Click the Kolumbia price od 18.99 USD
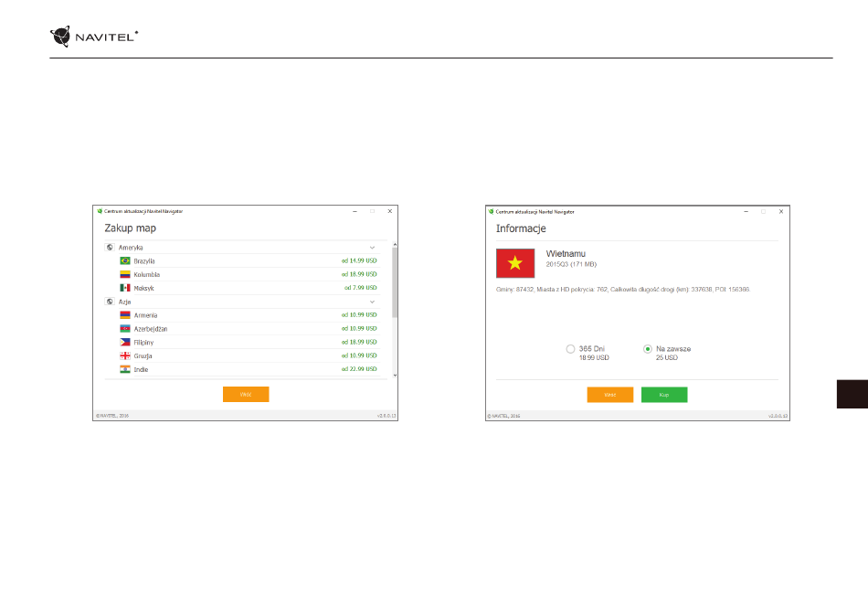Screen dimensions: 868x615 click(359, 274)
